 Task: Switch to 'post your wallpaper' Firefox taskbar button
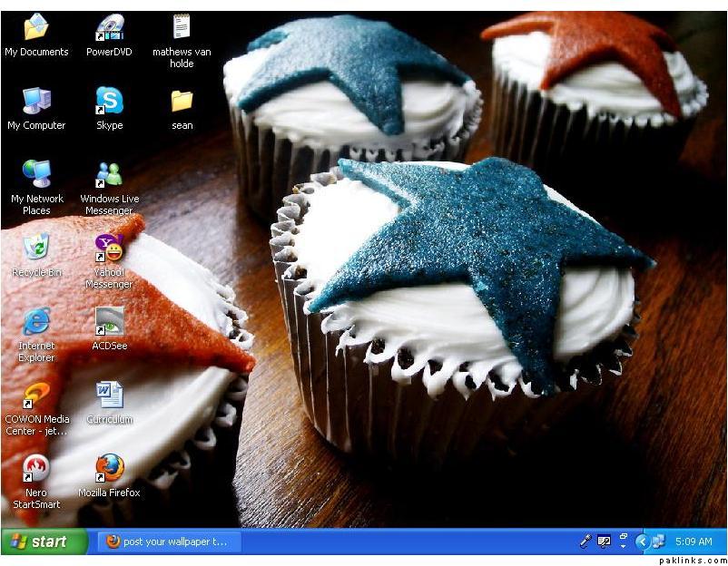point(167,542)
